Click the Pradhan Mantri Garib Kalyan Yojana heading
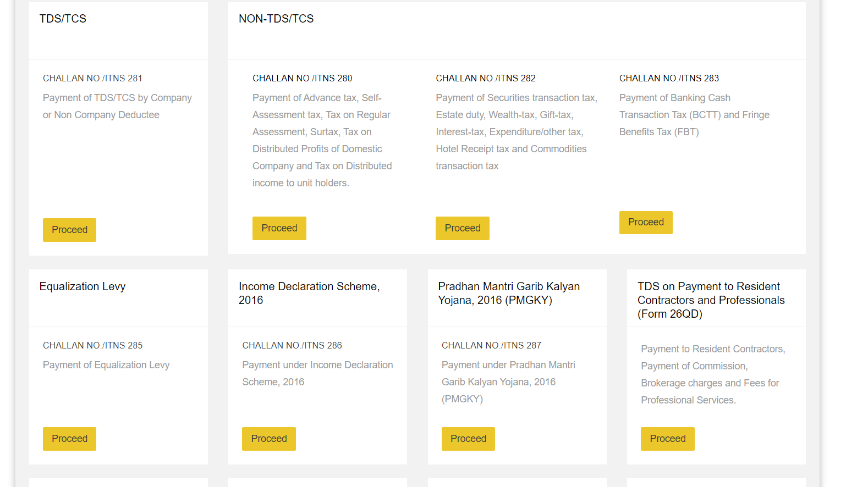This screenshot has height=487, width=868. [x=509, y=293]
